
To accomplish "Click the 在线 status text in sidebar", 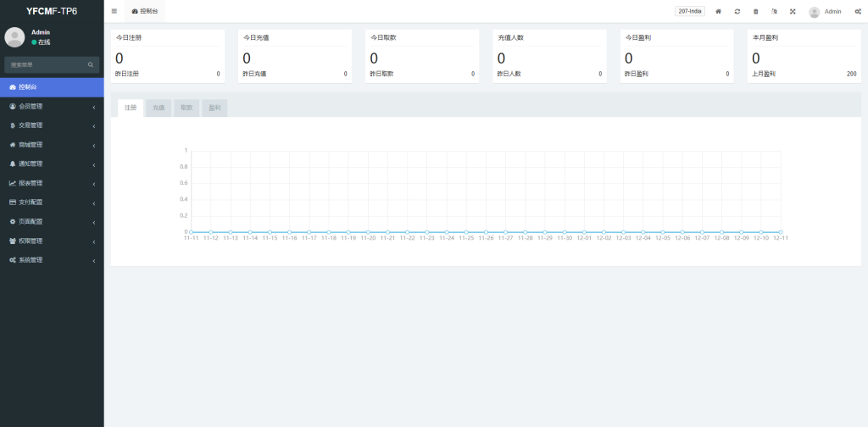I will [44, 42].
